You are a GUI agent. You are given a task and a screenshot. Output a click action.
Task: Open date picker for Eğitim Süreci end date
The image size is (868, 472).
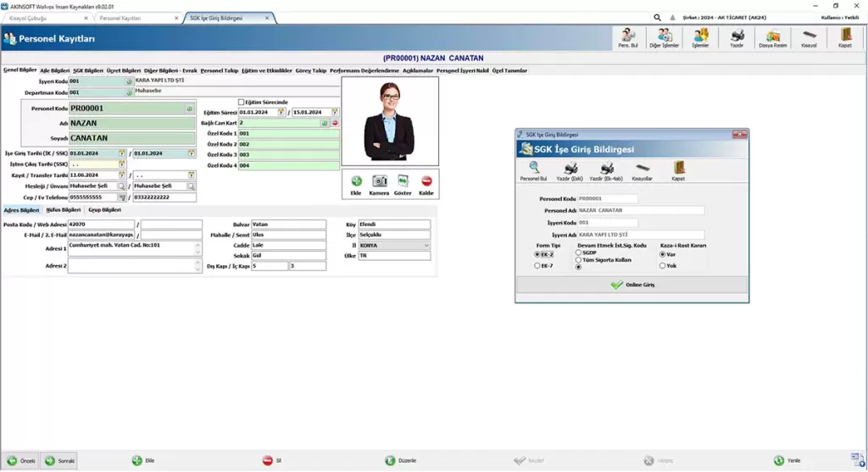pos(335,113)
